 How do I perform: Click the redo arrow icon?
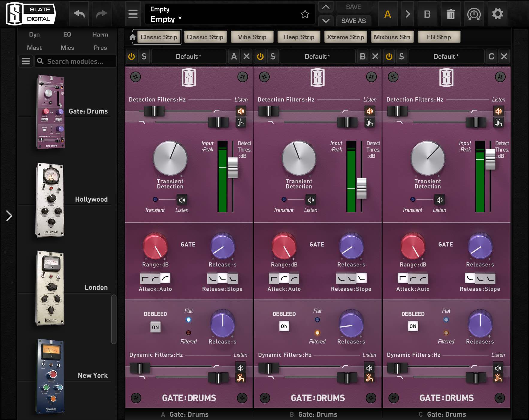point(102,14)
